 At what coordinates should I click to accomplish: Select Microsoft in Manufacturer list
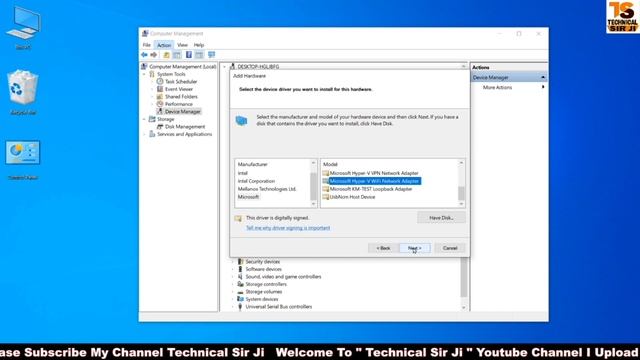(x=248, y=197)
